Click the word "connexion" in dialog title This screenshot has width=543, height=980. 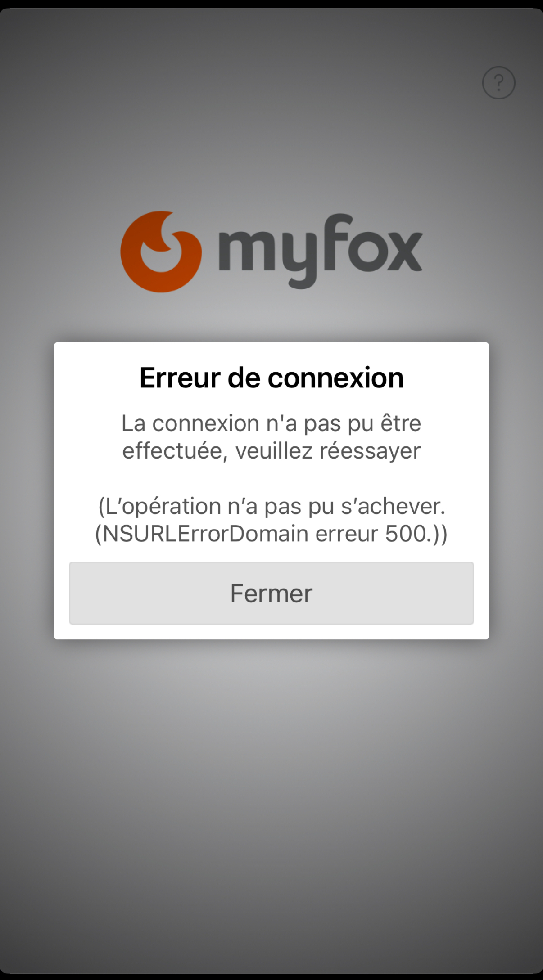(335, 377)
